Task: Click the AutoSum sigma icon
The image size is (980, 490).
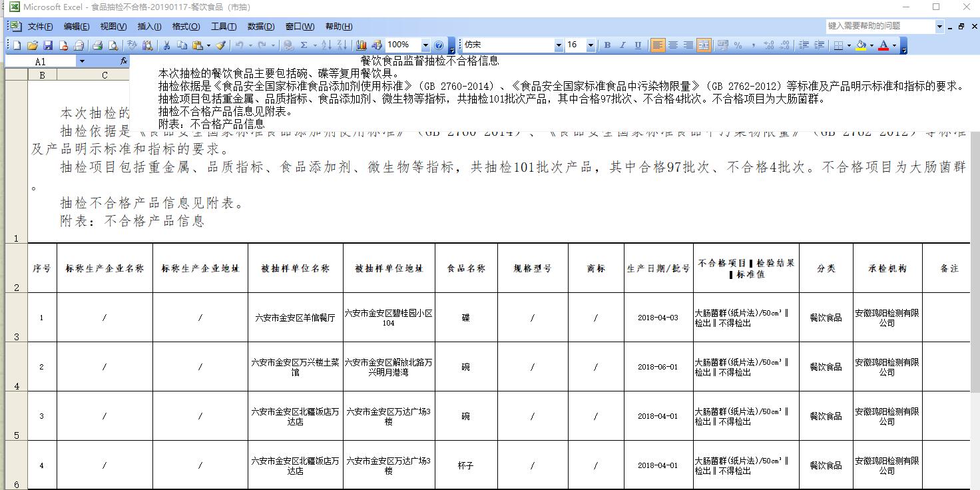Action: point(304,45)
